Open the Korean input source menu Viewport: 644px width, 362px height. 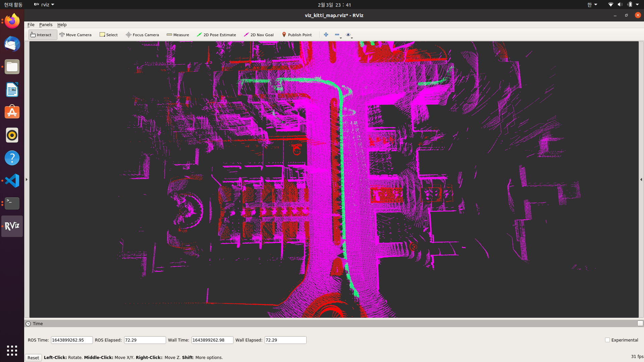coord(592,5)
